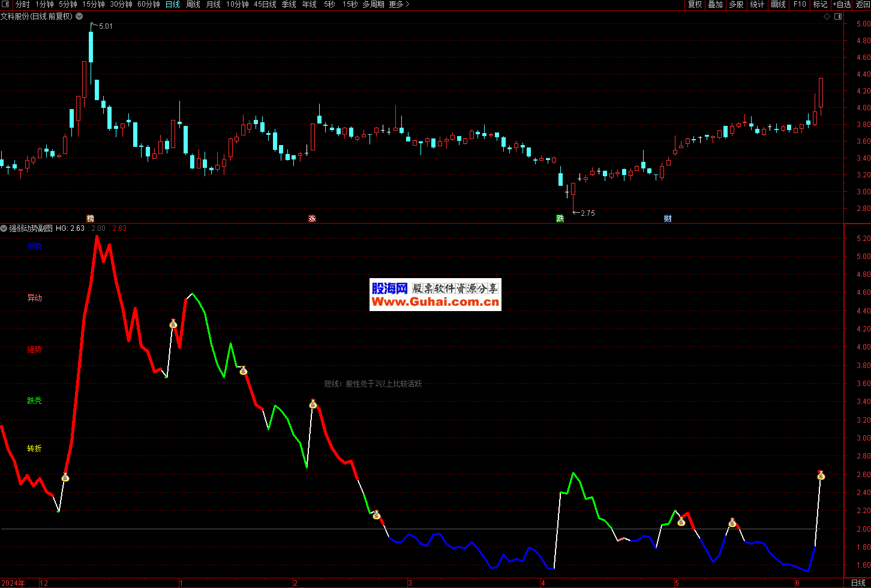
Task: Click the 财 event marker on the chart
Action: (668, 219)
